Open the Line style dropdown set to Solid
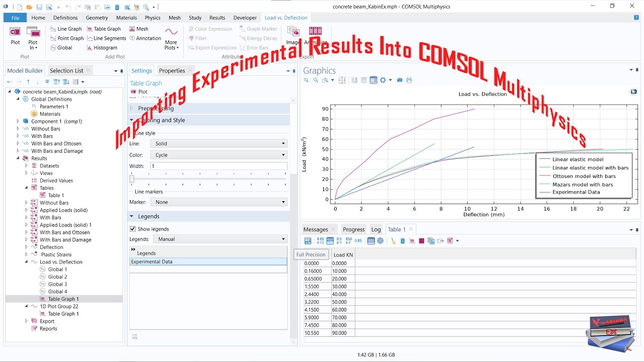This screenshot has height=362, width=644. point(218,143)
